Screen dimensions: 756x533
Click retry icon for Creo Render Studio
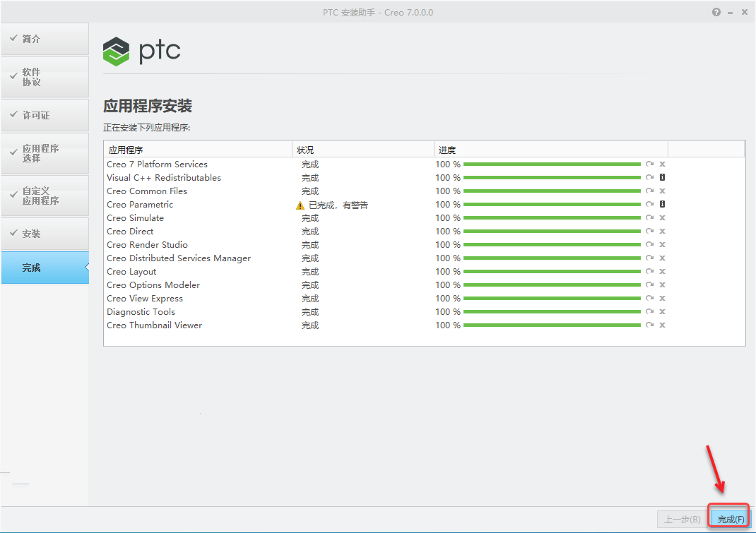point(650,245)
